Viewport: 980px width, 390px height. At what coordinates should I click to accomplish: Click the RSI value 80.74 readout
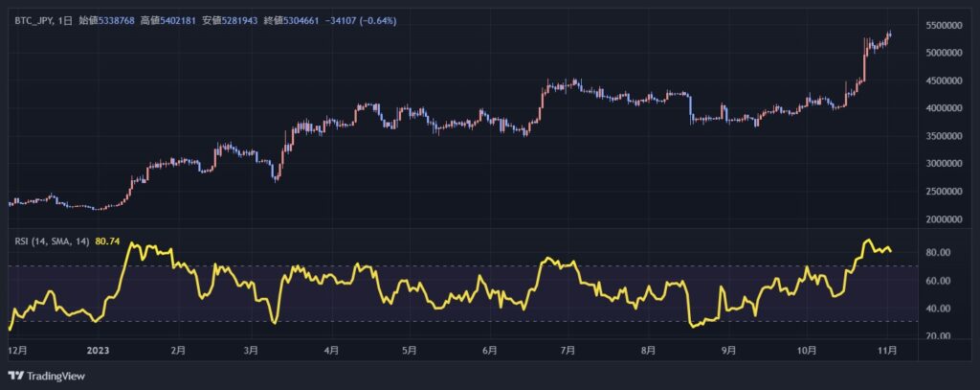[x=106, y=242]
